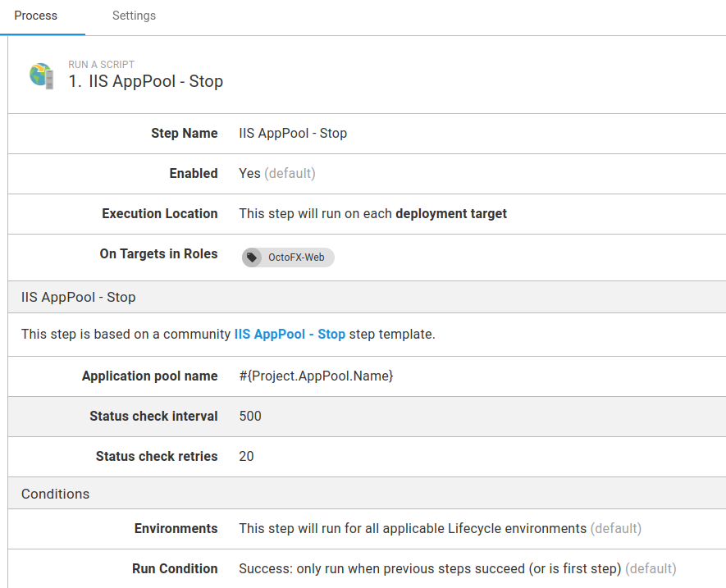Click the tag icon in OctoFX-Web chip
The width and height of the screenshot is (726, 588).
(x=252, y=258)
